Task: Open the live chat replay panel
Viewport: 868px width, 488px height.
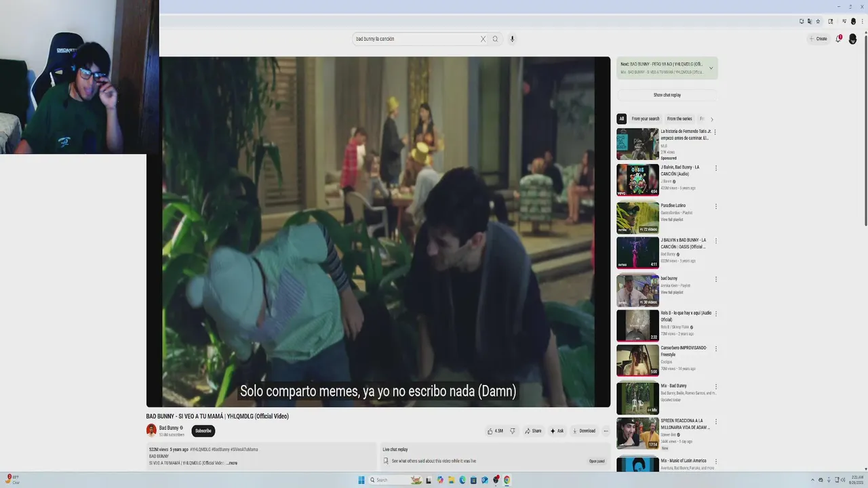Action: pos(597,461)
